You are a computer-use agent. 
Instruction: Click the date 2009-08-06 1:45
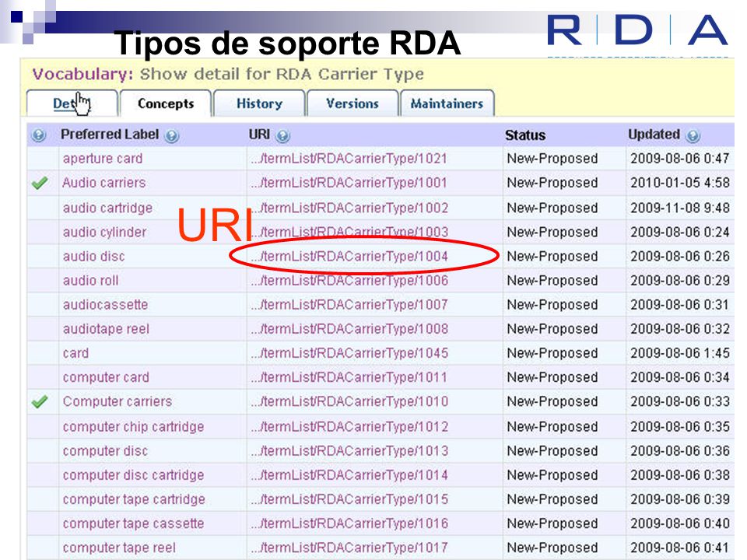(x=680, y=353)
